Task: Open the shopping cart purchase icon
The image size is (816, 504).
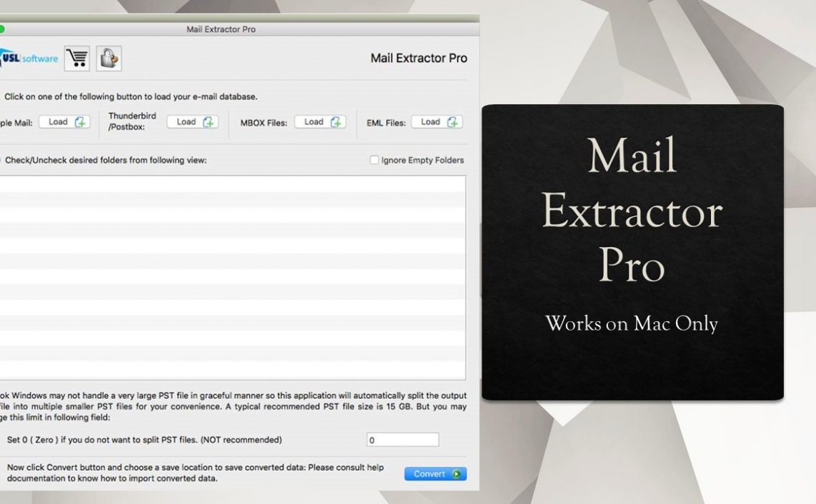Action: [77, 59]
